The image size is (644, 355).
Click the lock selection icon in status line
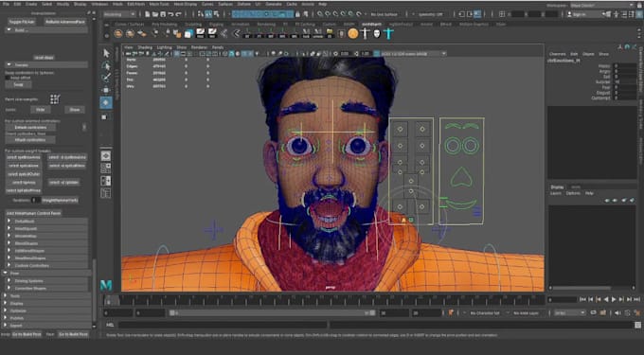click(297, 14)
